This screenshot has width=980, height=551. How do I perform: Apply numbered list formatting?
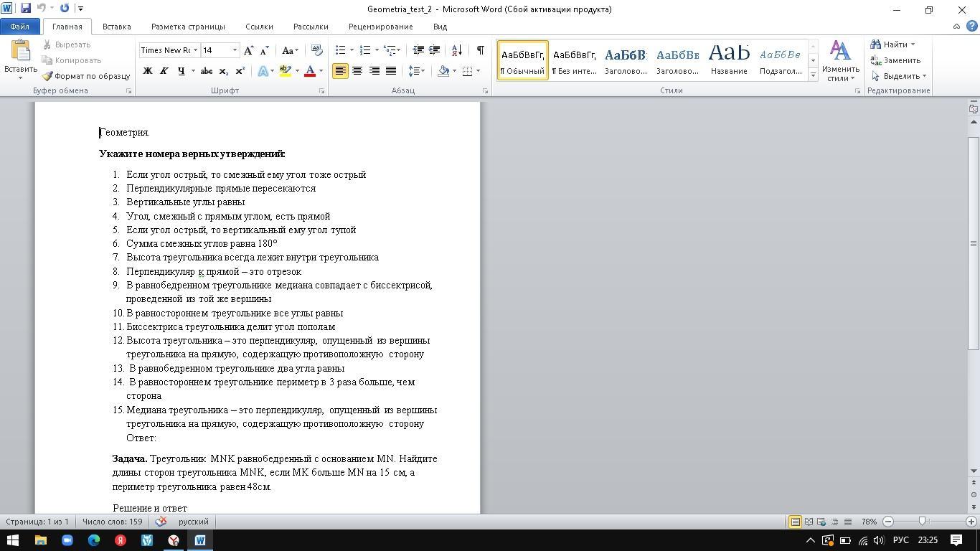coord(365,50)
